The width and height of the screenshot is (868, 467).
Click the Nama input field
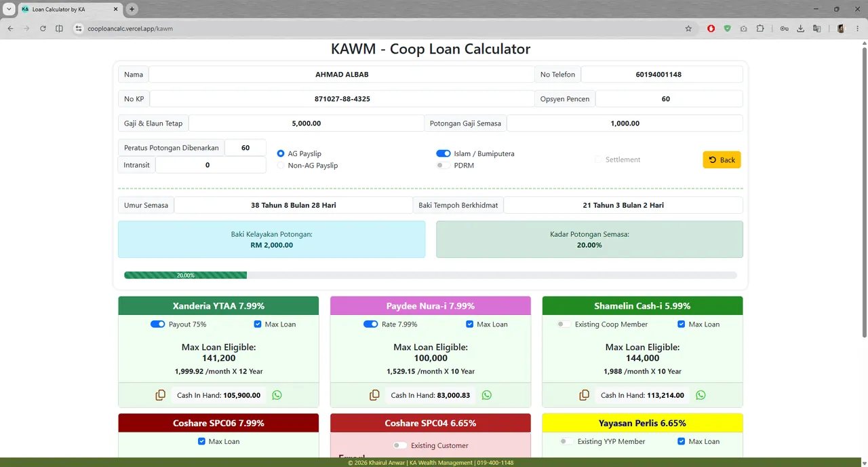click(342, 75)
